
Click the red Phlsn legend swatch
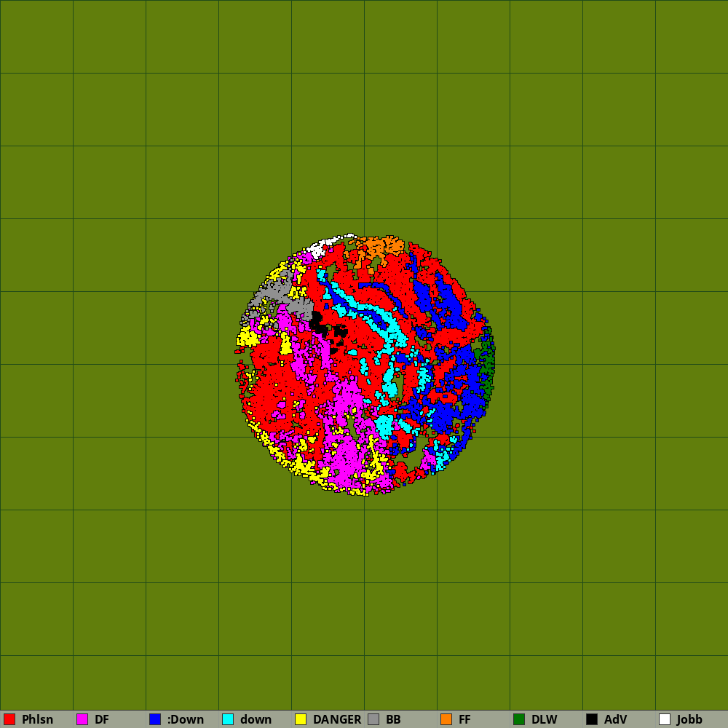coord(9,719)
